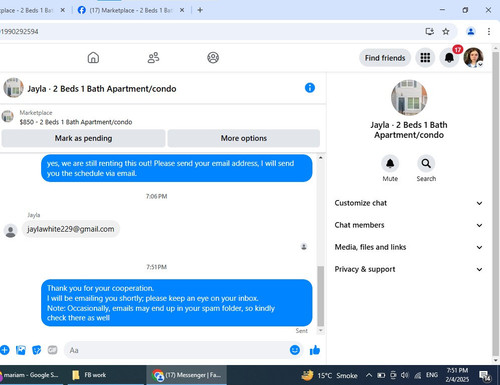Open a new browser tab
Image resolution: width=500 pixels, height=385 pixels.
[x=200, y=10]
